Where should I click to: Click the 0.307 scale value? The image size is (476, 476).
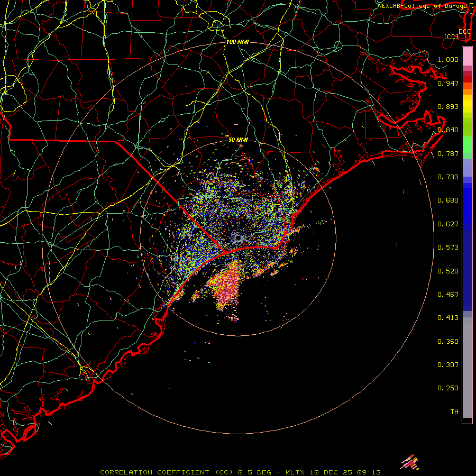(448, 365)
